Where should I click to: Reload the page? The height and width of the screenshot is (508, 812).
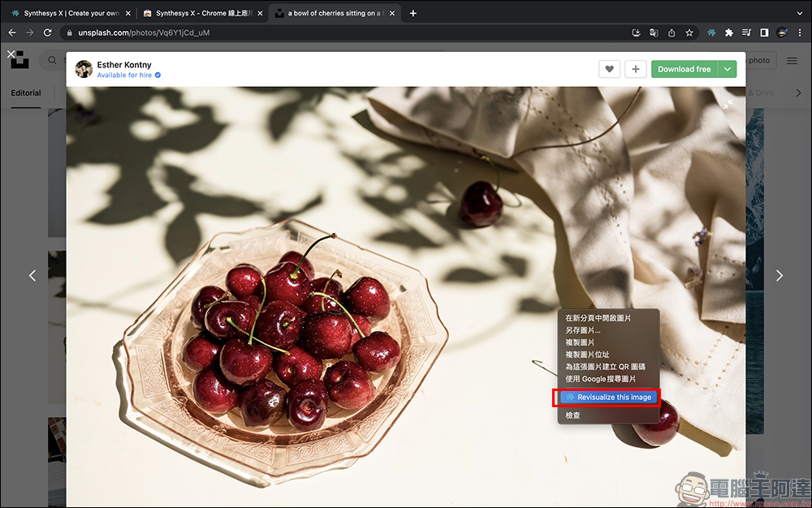click(x=48, y=33)
